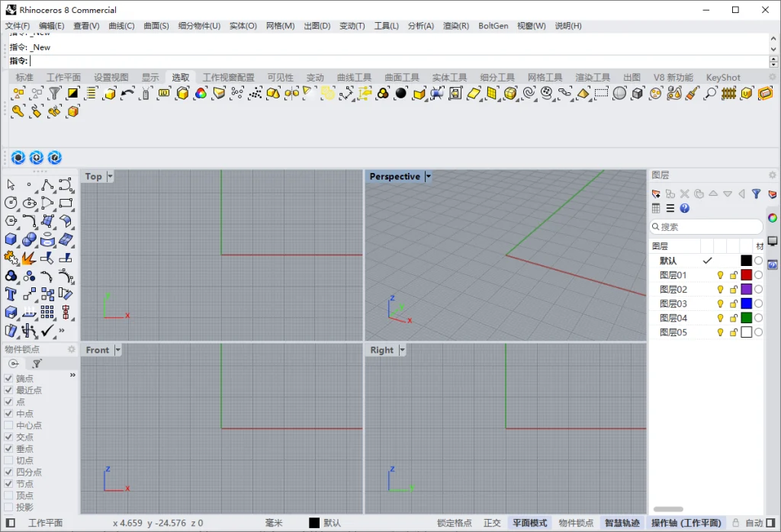This screenshot has width=781, height=532.
Task: Hide 图层01 using its light bulb
Action: pos(720,275)
